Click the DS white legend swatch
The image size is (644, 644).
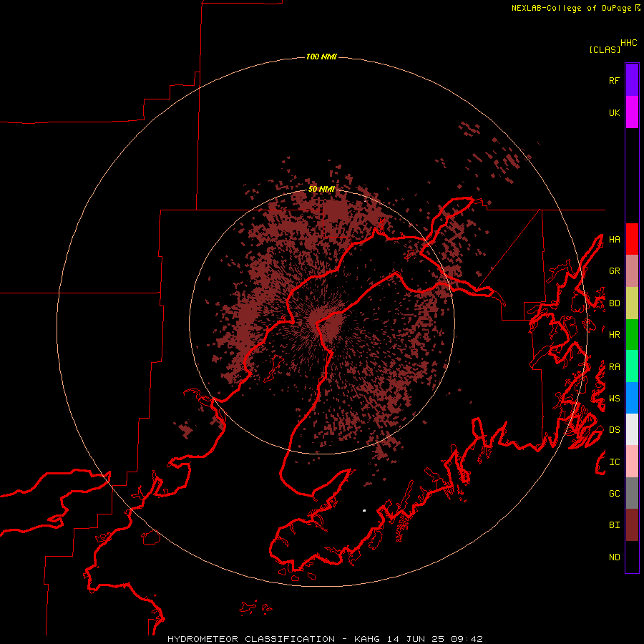pyautogui.click(x=632, y=429)
